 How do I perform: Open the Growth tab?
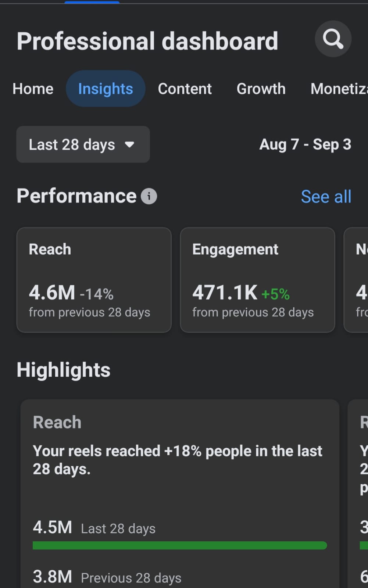pos(261,89)
